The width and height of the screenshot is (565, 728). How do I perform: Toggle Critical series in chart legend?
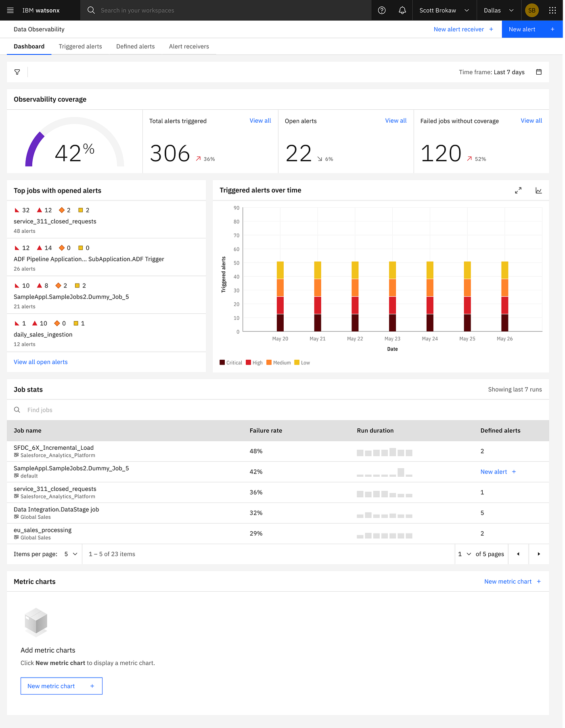[x=231, y=363]
